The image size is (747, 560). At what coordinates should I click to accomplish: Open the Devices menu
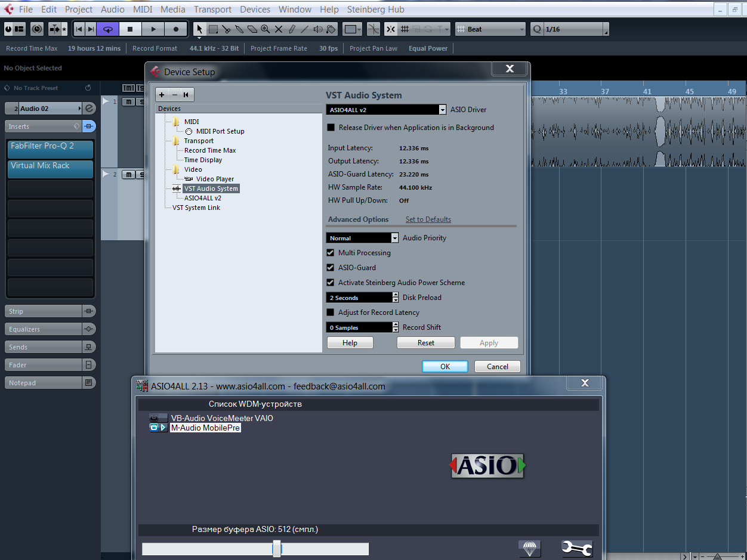click(255, 10)
